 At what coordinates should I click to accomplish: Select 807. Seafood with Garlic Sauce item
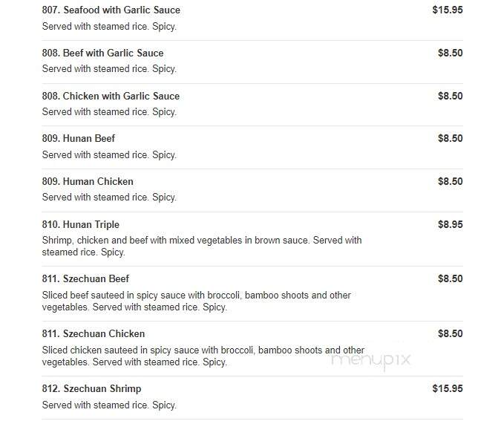(111, 10)
